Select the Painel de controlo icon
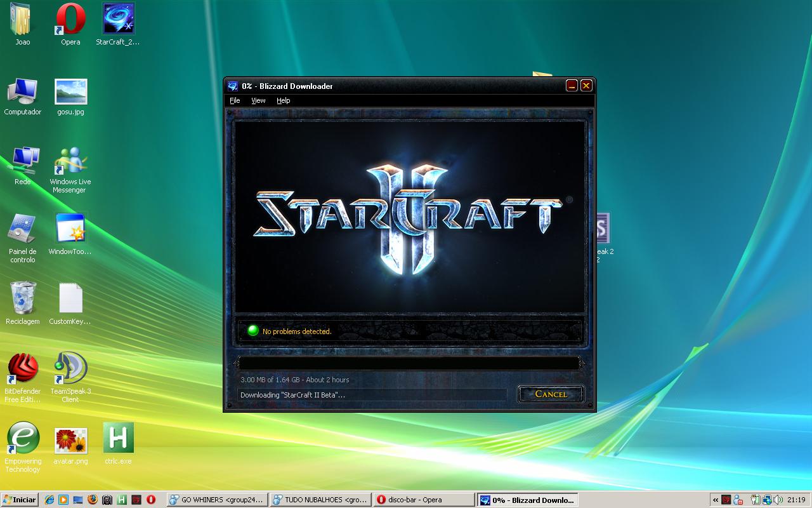This screenshot has width=812, height=508. tap(23, 238)
